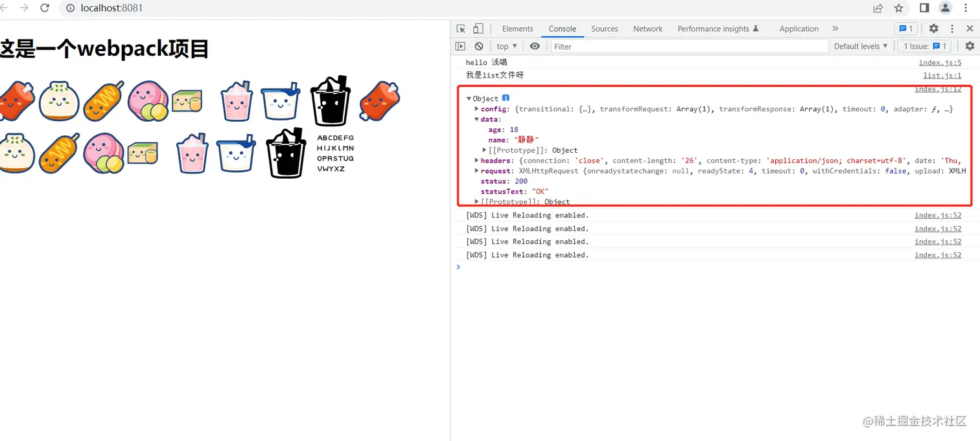Reload the page with the refresh icon
980x441 pixels.
click(45, 8)
